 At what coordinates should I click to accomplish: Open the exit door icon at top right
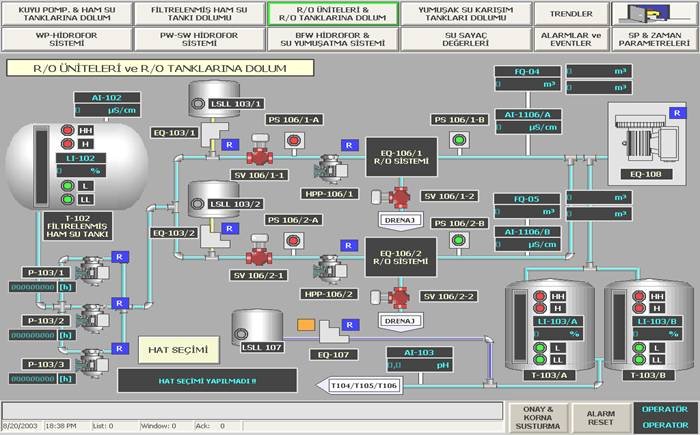click(654, 13)
